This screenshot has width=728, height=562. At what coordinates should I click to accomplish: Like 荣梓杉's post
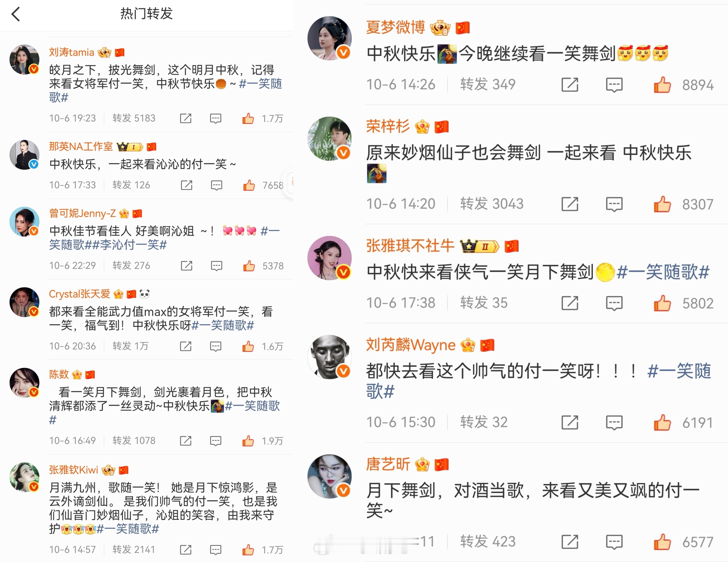point(662,204)
